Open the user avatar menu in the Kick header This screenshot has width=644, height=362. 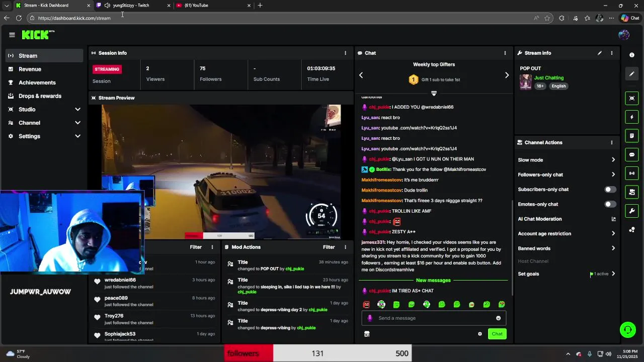pos(624,35)
